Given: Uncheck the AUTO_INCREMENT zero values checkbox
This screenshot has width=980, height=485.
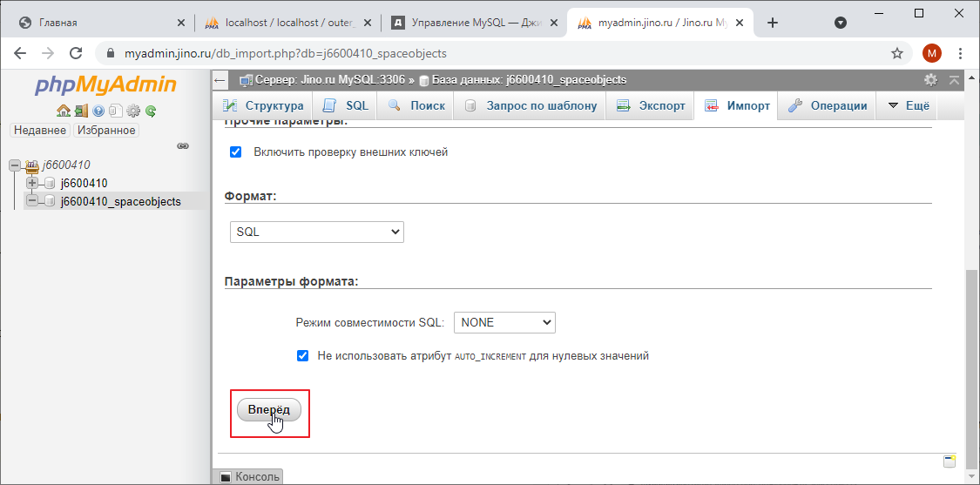Looking at the screenshot, I should tap(302, 355).
